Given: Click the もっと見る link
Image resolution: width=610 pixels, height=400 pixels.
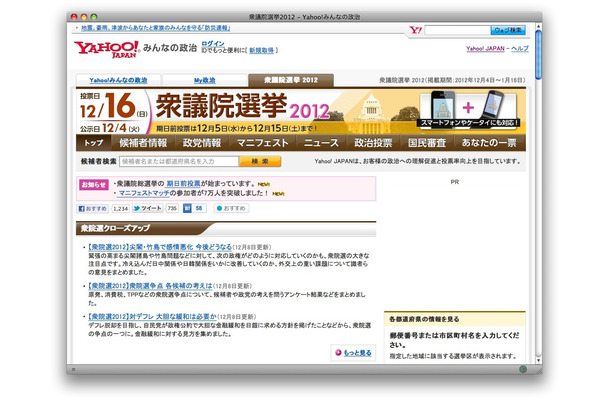Looking at the screenshot, I should (357, 353).
